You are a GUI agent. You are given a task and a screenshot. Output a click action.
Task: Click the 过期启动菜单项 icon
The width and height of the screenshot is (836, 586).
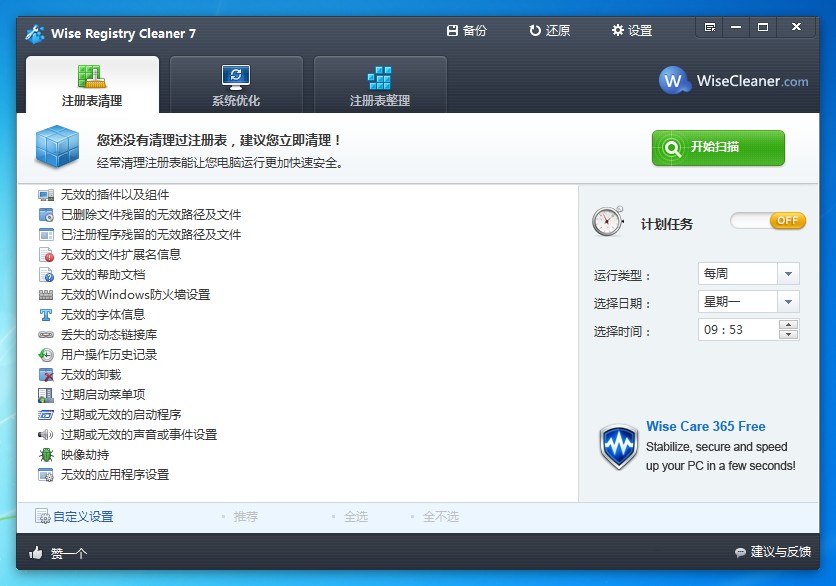click(46, 395)
